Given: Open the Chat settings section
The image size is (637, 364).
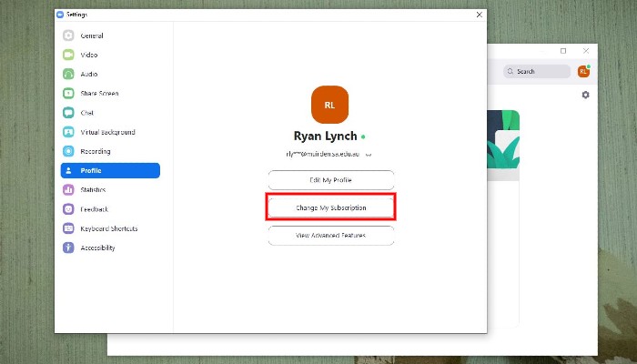Looking at the screenshot, I should tap(86, 113).
